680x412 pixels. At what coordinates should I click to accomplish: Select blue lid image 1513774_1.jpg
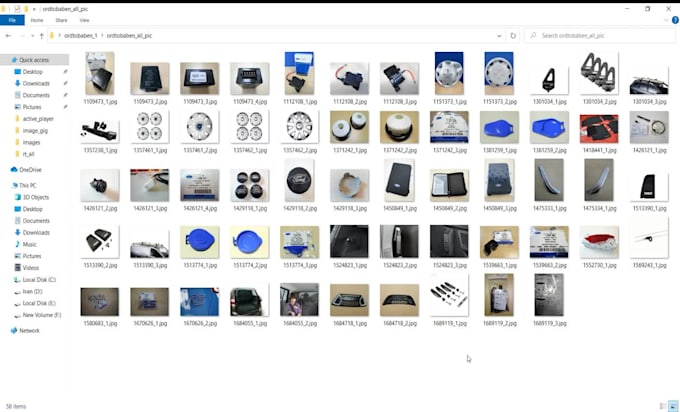click(x=199, y=242)
